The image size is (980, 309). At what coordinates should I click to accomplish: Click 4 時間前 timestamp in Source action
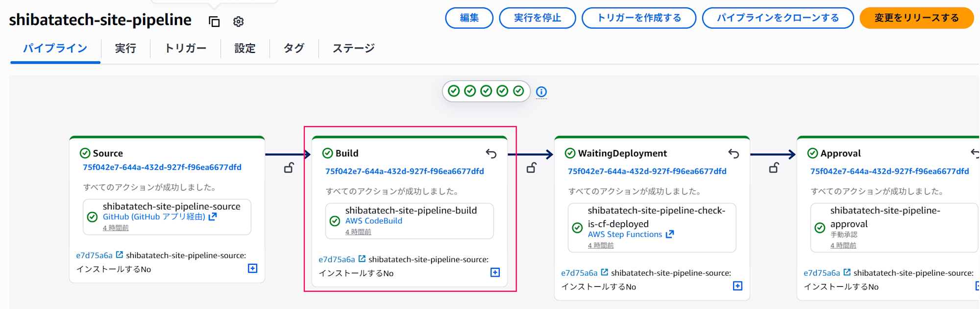point(116,228)
